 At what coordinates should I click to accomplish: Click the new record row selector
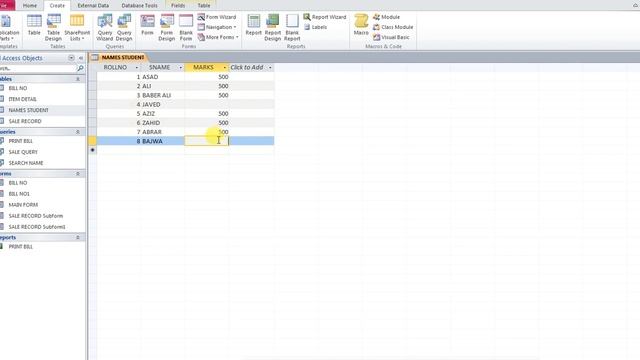tap(93, 150)
